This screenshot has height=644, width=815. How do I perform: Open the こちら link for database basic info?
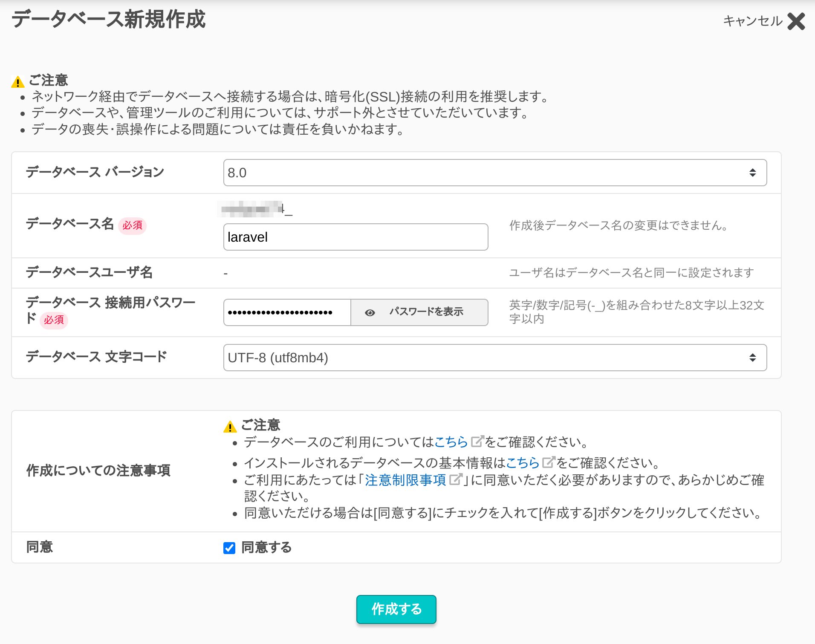click(x=523, y=463)
